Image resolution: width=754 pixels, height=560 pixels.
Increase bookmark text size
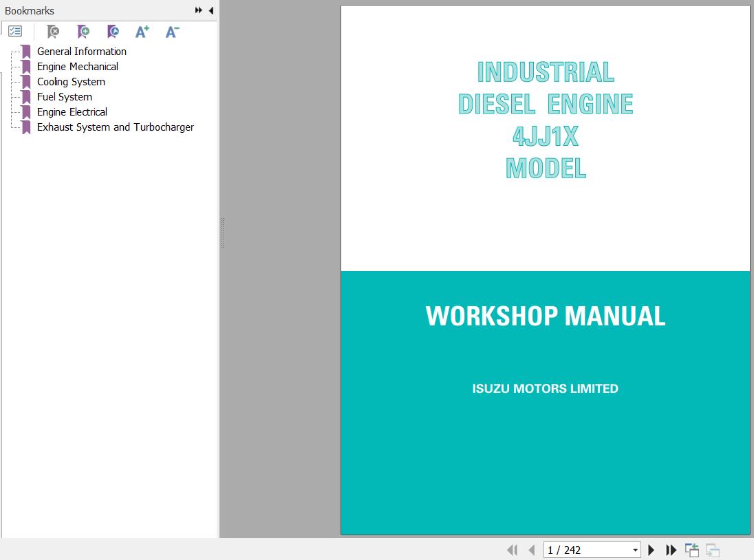coord(142,32)
